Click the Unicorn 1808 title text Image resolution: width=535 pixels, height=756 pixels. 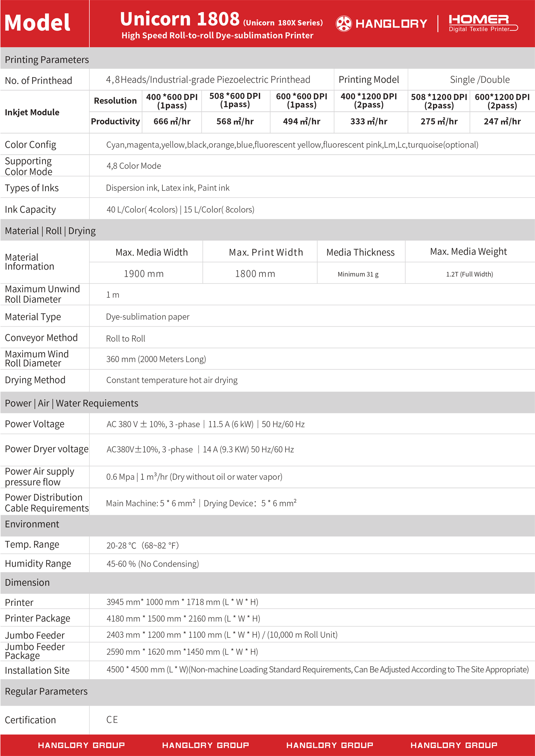(180, 19)
